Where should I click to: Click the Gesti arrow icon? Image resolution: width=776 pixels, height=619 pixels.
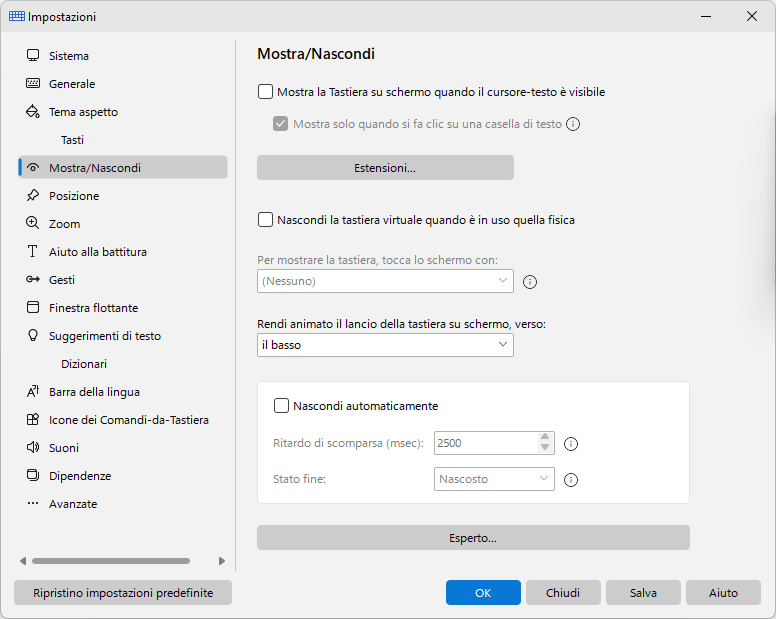[x=33, y=280]
